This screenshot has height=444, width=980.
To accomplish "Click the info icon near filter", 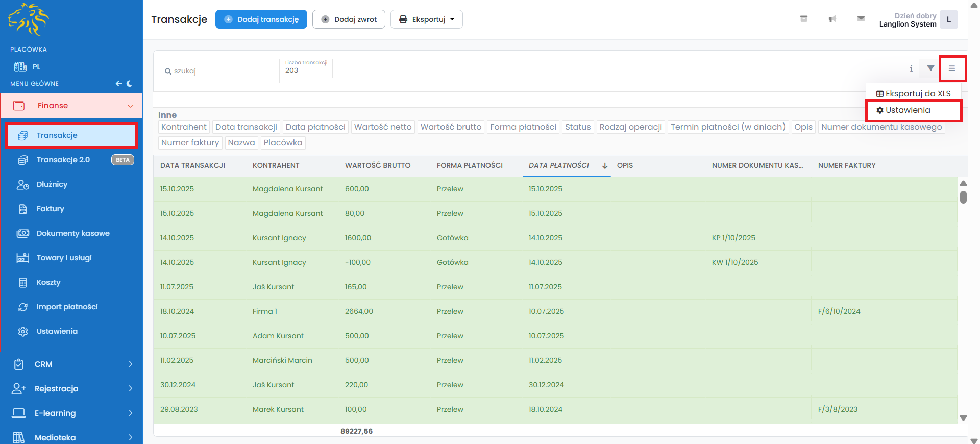I will click(911, 69).
